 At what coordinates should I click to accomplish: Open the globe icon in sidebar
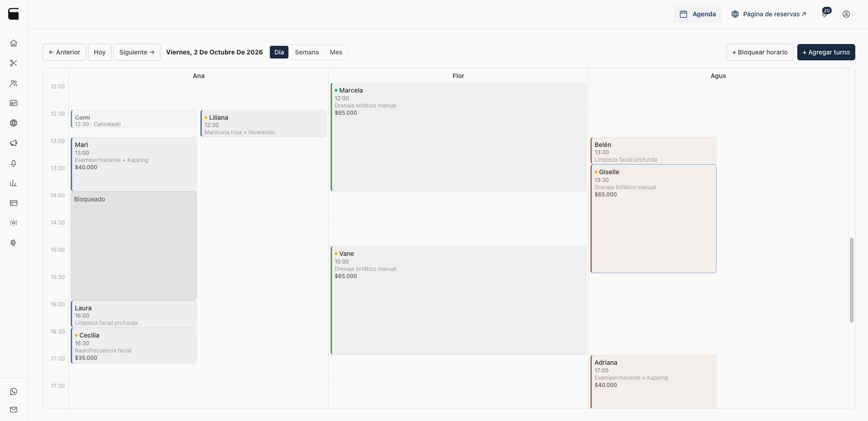[x=14, y=123]
